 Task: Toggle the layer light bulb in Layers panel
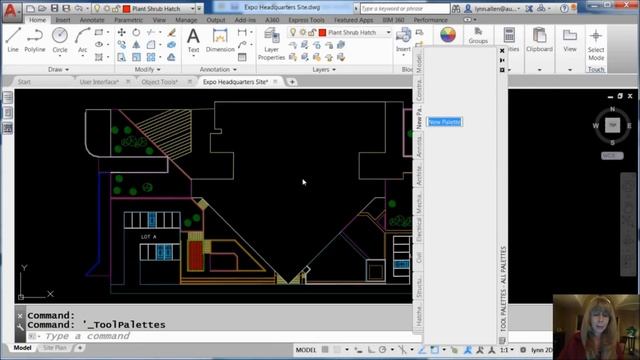pyautogui.click(x=293, y=32)
